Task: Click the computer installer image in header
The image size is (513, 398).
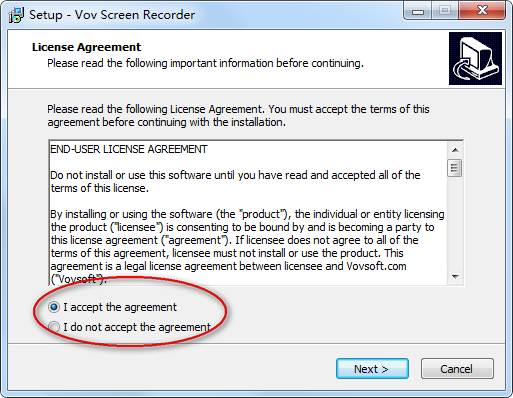Action: point(475,58)
